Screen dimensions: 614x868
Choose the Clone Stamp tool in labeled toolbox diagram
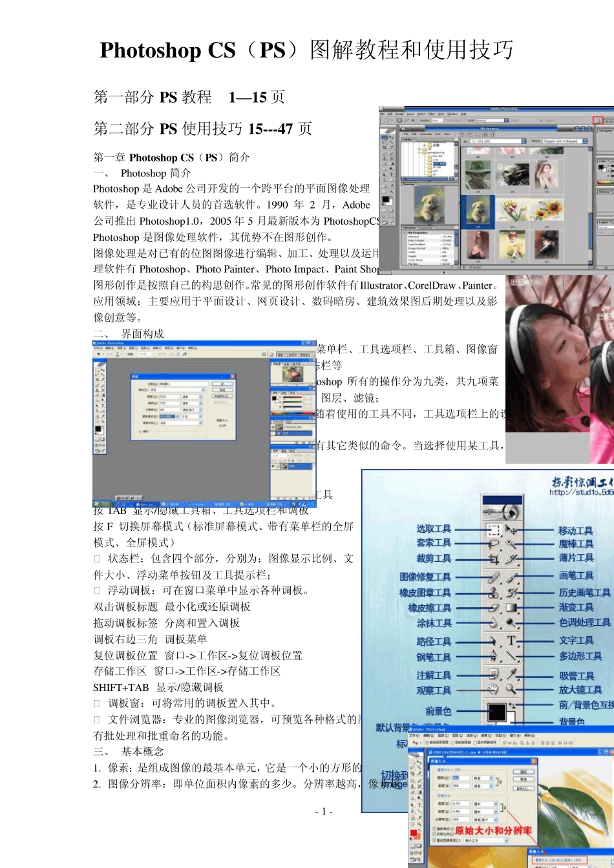pos(494,594)
